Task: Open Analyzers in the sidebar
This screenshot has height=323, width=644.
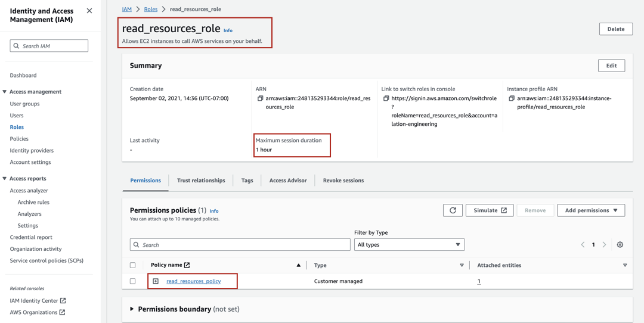Action: 30,214
